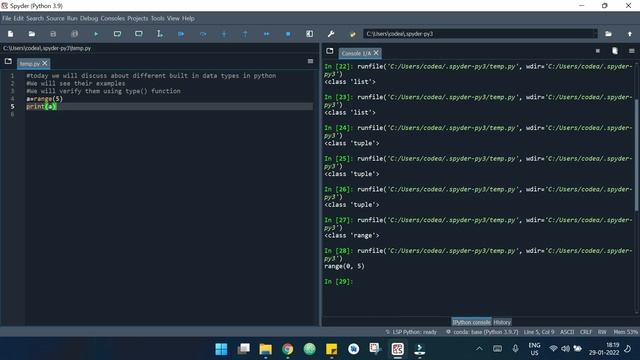This screenshot has width=640, height=360.
Task: Browse editor tabs with the folder icon
Action: (8, 61)
